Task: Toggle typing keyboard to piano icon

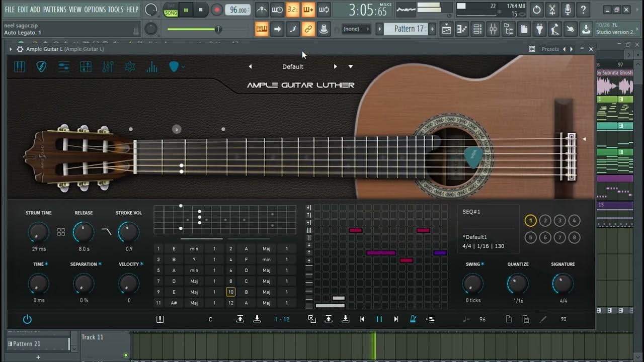Action: coord(262,29)
